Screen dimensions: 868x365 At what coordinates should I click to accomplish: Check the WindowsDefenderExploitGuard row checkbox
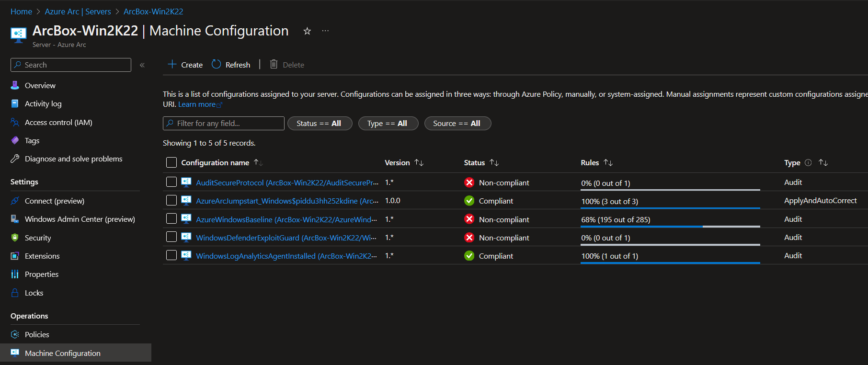click(171, 237)
